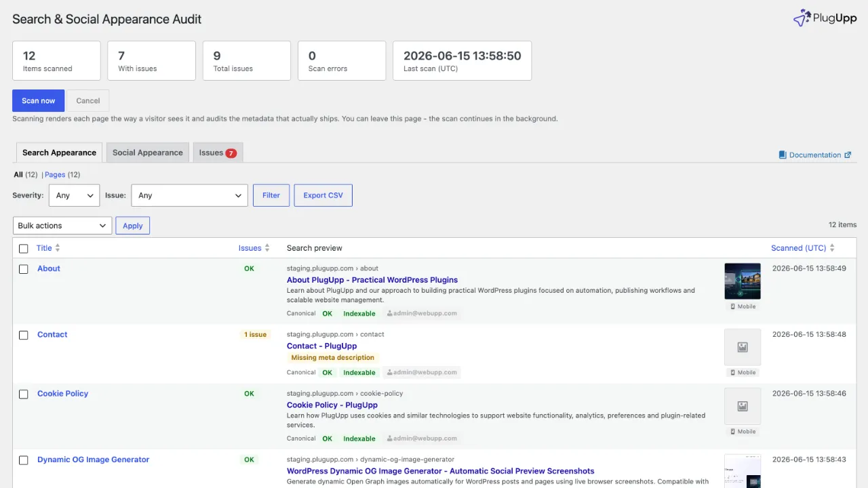Open the About page title link
Screen dimensions: 868x488
[x=49, y=268]
